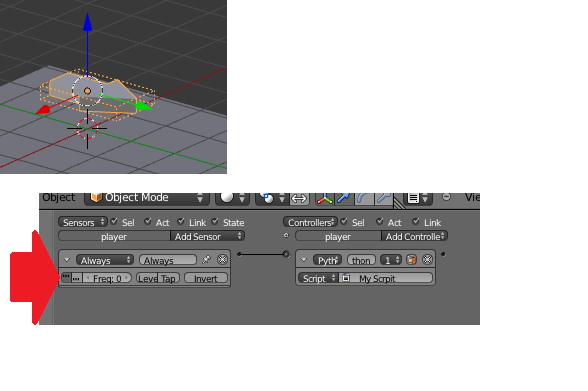Viewport: 588px width, 391px height.
Task: Open the Object menu in the header
Action: click(58, 198)
